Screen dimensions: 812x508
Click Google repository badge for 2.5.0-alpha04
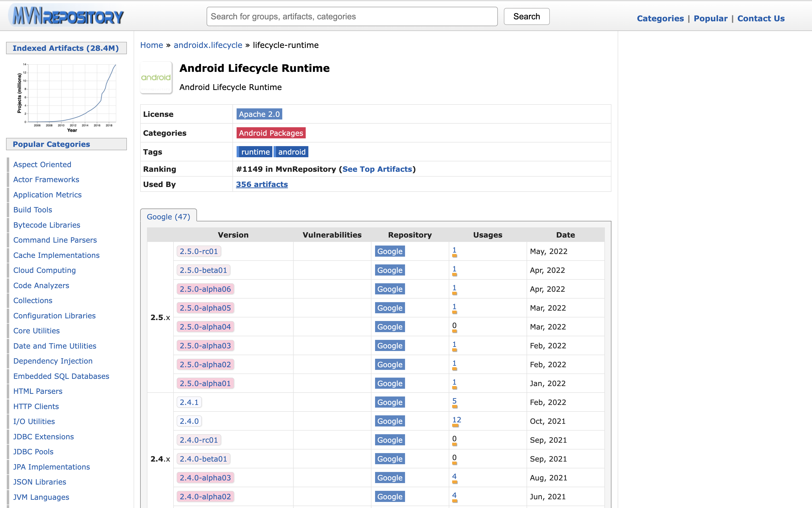tap(390, 327)
